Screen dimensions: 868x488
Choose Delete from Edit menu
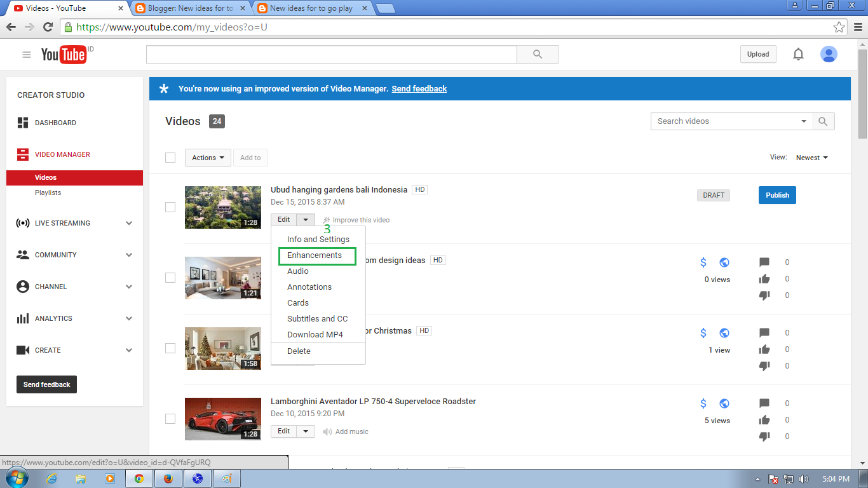(318, 351)
